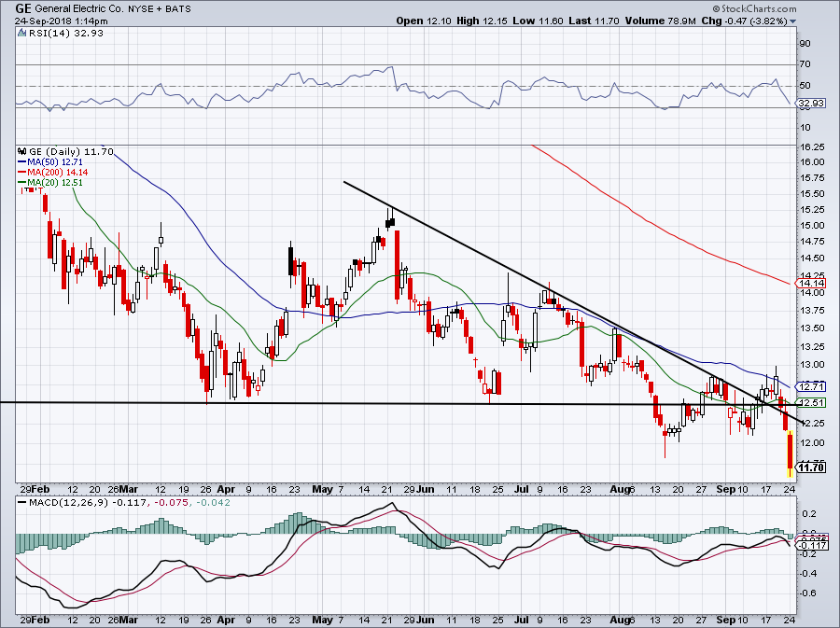Click the MA(20) 12.51 legend entry

coord(50,183)
